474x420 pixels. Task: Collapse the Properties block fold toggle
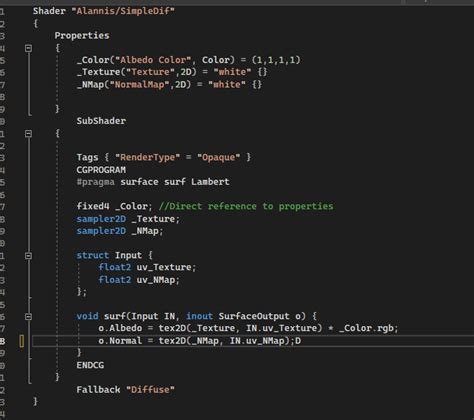click(29, 49)
